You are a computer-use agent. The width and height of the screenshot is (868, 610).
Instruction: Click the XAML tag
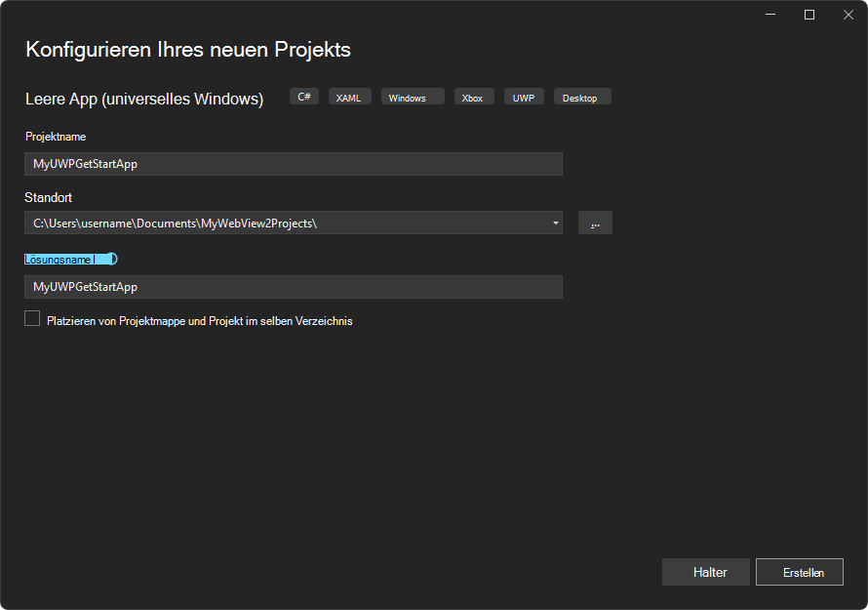click(x=350, y=97)
